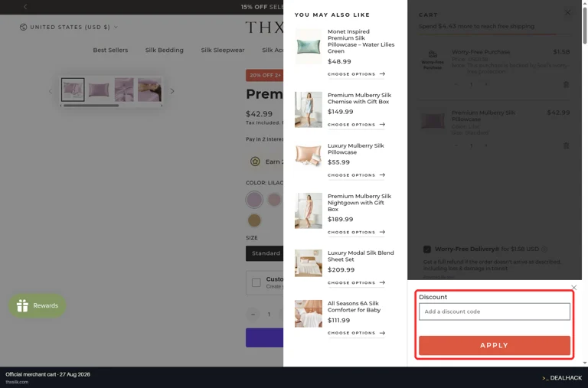588x388 pixels.
Task: Select the third pillowcase gallery thumbnail
Action: click(124, 90)
